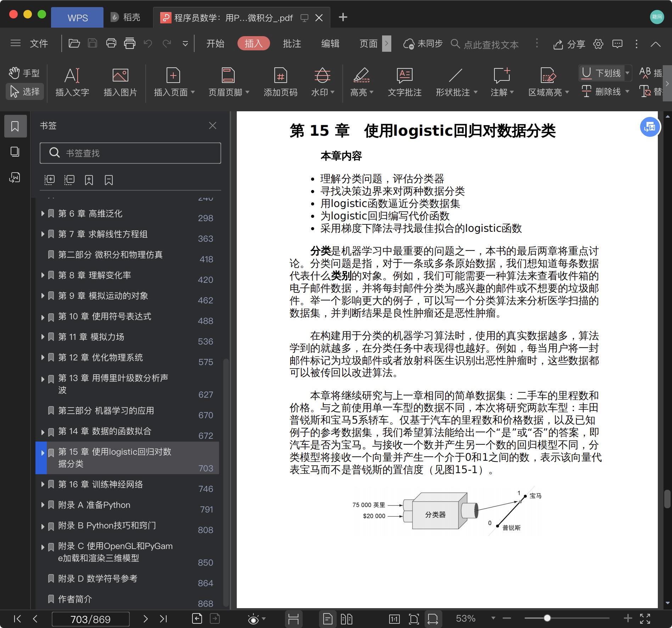672x628 pixels.
Task: Click the Note annotation tool
Action: click(x=502, y=82)
